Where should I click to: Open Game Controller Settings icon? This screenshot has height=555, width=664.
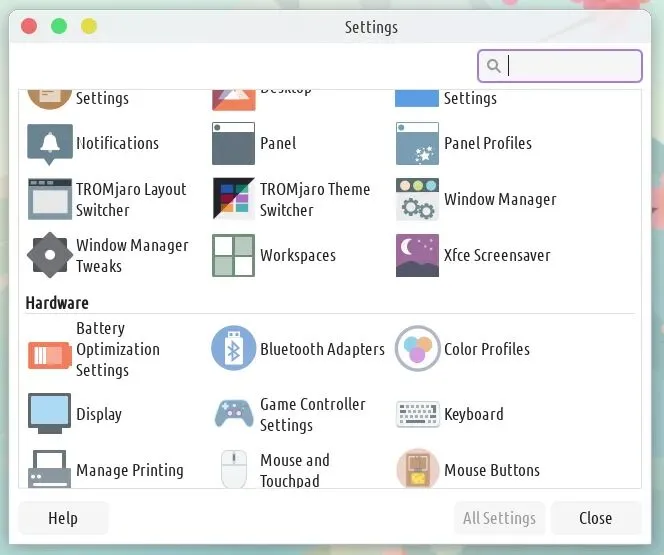[x=233, y=414]
